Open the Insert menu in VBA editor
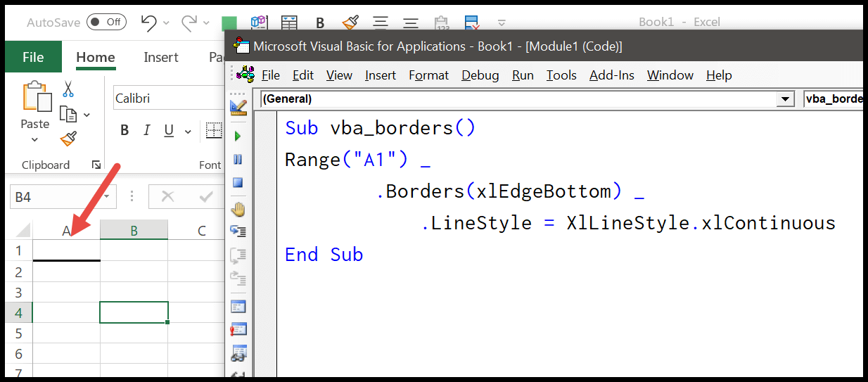 tap(381, 75)
